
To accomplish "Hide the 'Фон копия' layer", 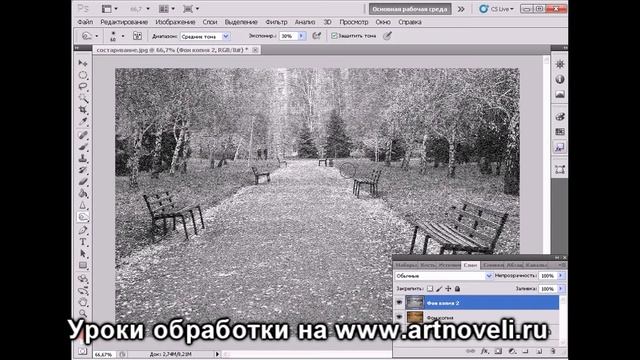I will pos(399,317).
